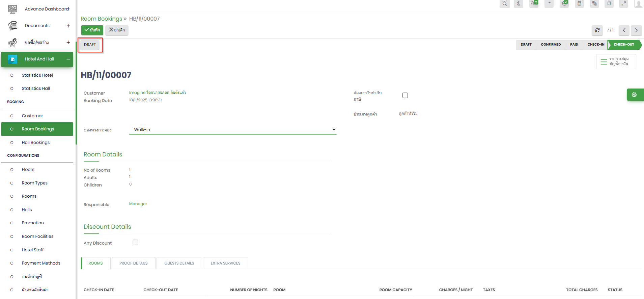This screenshot has height=299, width=644.
Task: Click the refresh record icon
Action: tap(597, 30)
